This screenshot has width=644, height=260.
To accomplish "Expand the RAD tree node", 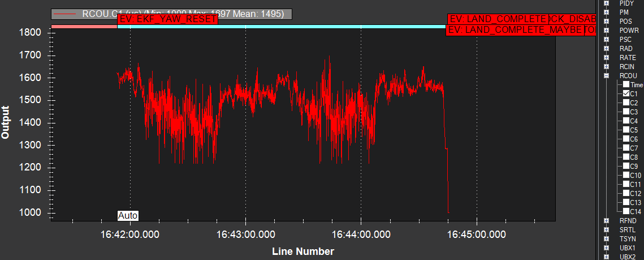I will (x=606, y=48).
